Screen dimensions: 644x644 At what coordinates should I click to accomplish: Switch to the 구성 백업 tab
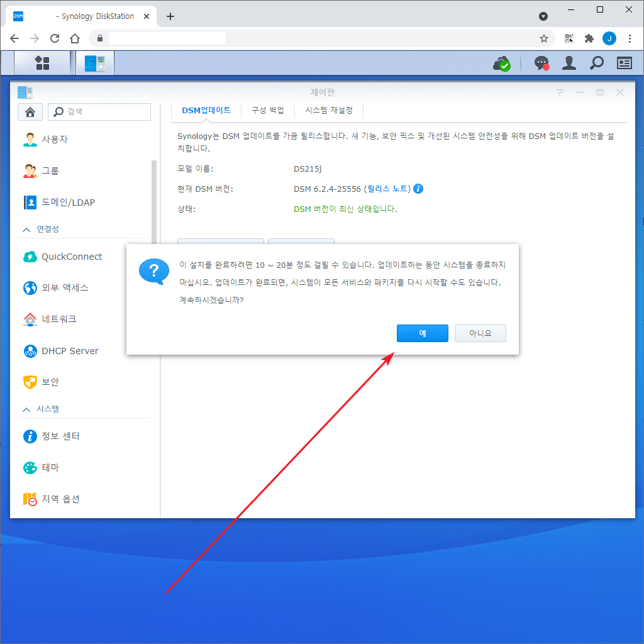point(267,111)
